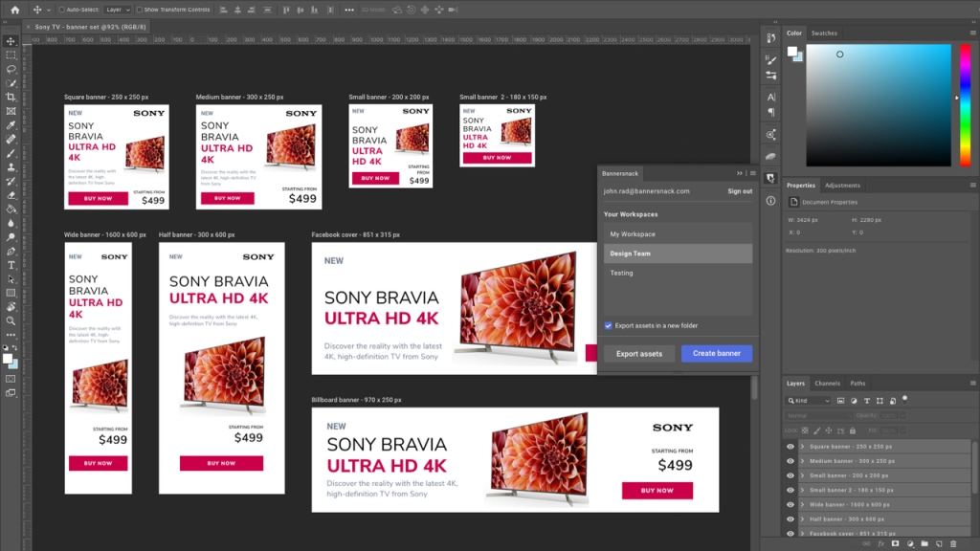Click the hue spectrum slider
Viewport: 980px width, 551px height.
965,105
